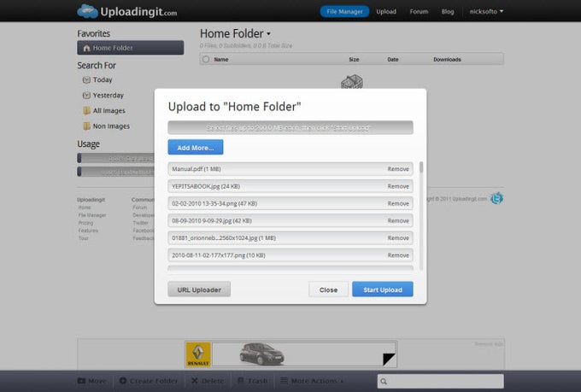Click the Add More button
This screenshot has width=581, height=392.
click(196, 147)
